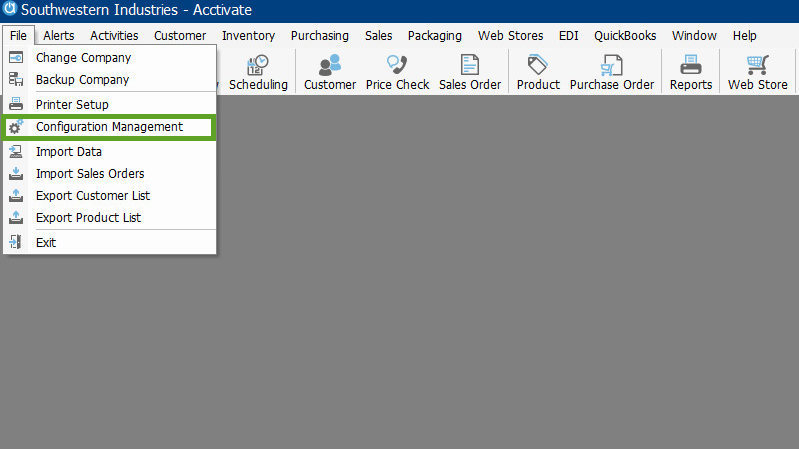Click the Configuration Management gear icon
The width and height of the screenshot is (799, 449).
16,127
